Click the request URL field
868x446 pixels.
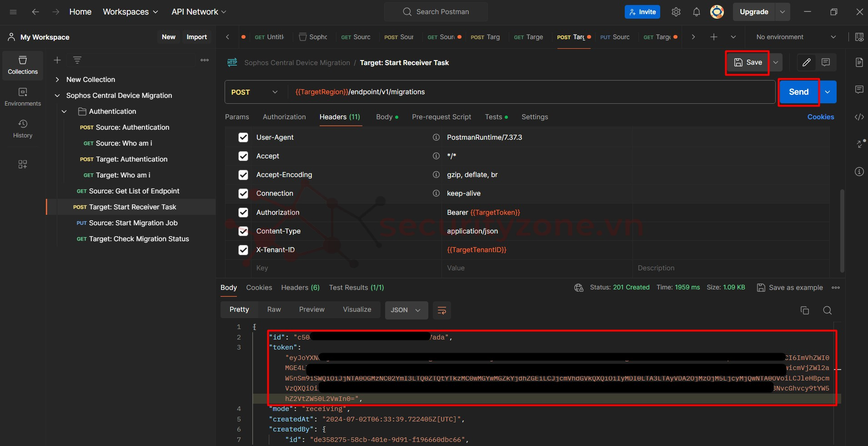(x=531, y=92)
